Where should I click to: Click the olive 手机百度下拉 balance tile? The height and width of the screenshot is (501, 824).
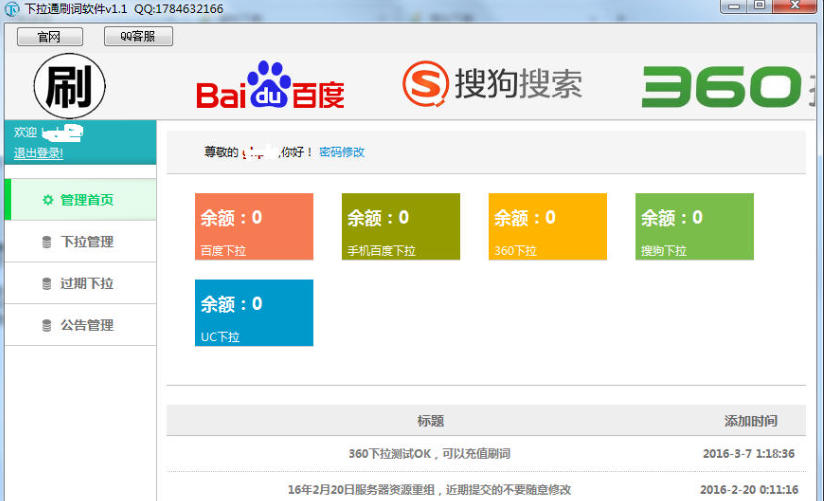pos(401,227)
